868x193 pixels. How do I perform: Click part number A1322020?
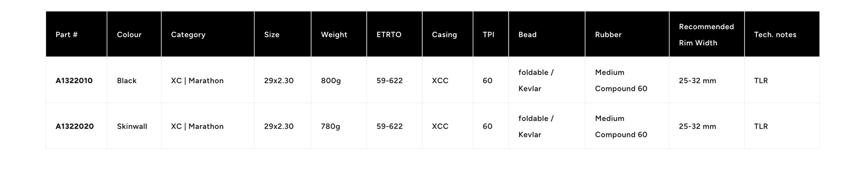(75, 127)
